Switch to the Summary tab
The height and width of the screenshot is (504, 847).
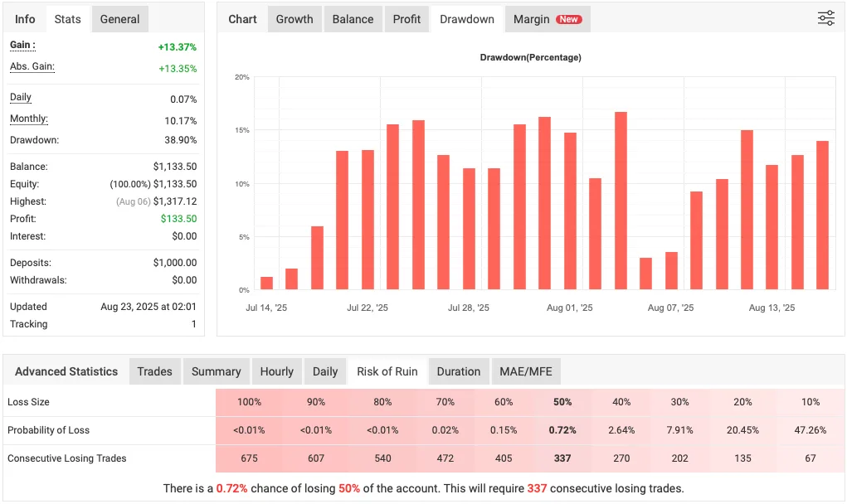216,371
